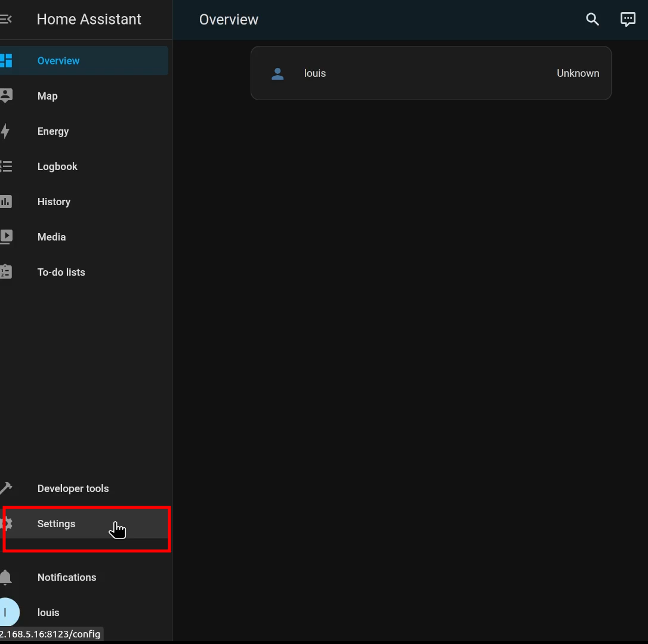The image size is (648, 644).
Task: Click the Home Assistant title
Action: point(89,19)
